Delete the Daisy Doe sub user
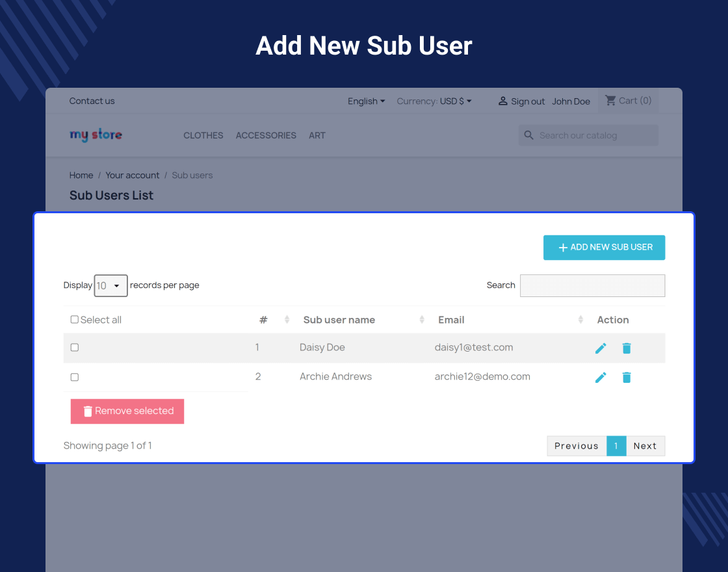 [627, 348]
